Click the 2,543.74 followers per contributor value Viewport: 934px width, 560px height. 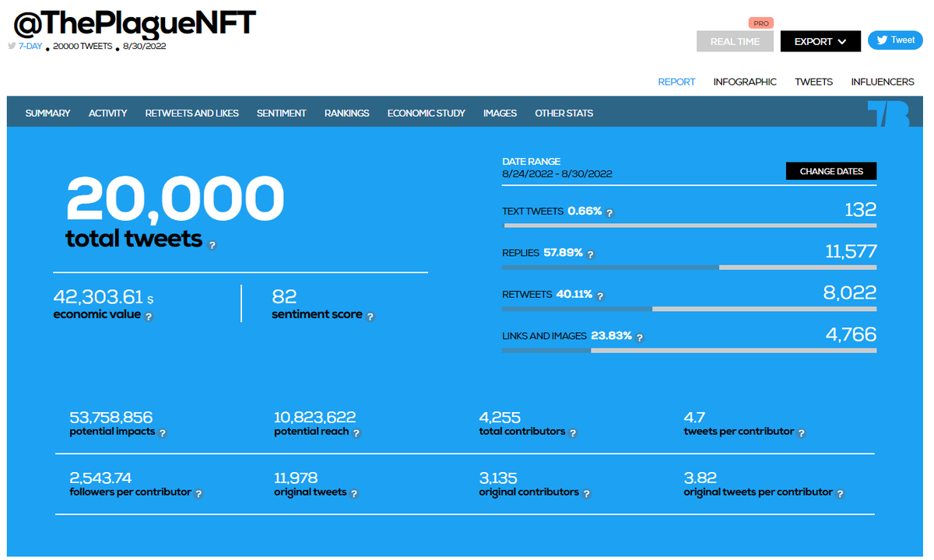[100, 478]
